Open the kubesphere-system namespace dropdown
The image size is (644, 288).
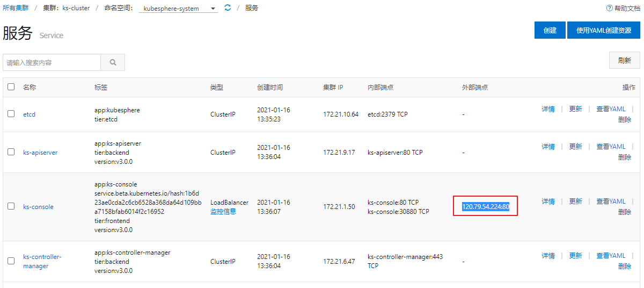[x=178, y=9]
